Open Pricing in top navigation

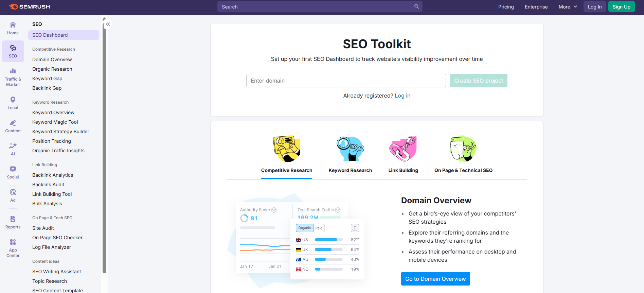pyautogui.click(x=506, y=7)
